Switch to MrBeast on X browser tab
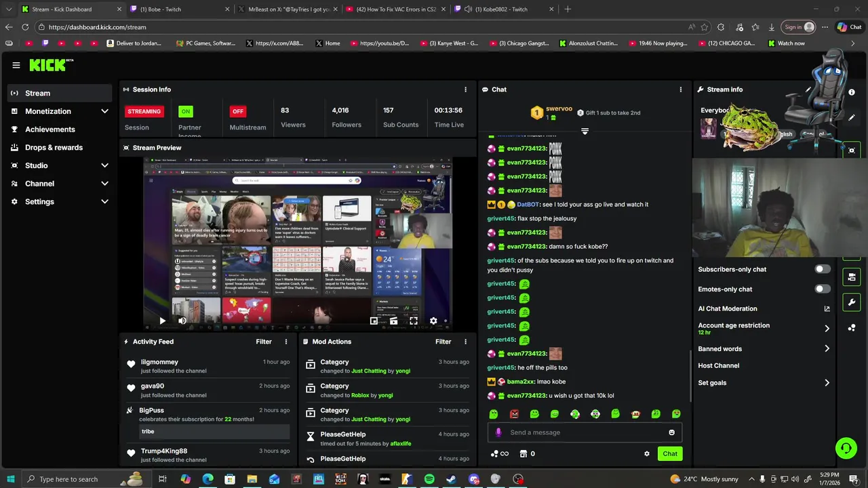868x488 pixels. (288, 9)
